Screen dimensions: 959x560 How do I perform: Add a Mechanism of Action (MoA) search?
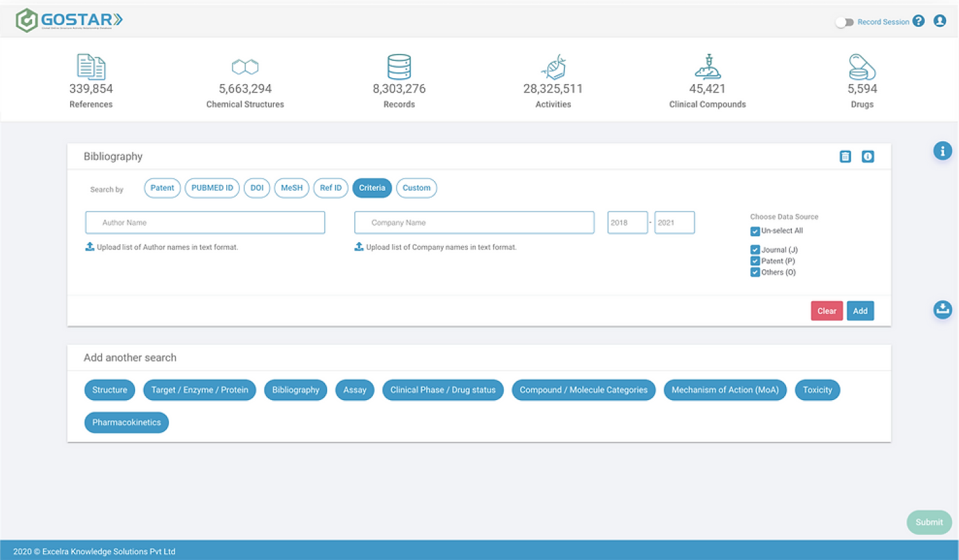[725, 390]
